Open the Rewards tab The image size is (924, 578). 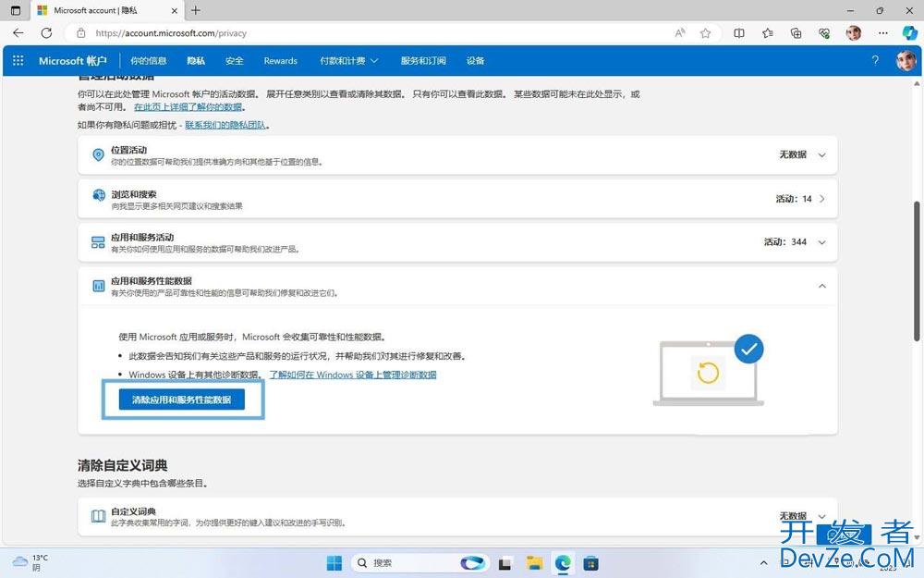point(281,60)
